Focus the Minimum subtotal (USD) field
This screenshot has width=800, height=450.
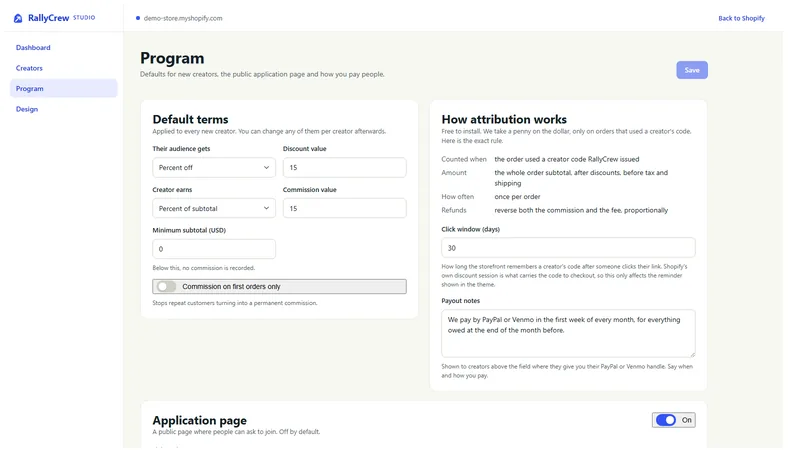[x=214, y=249]
